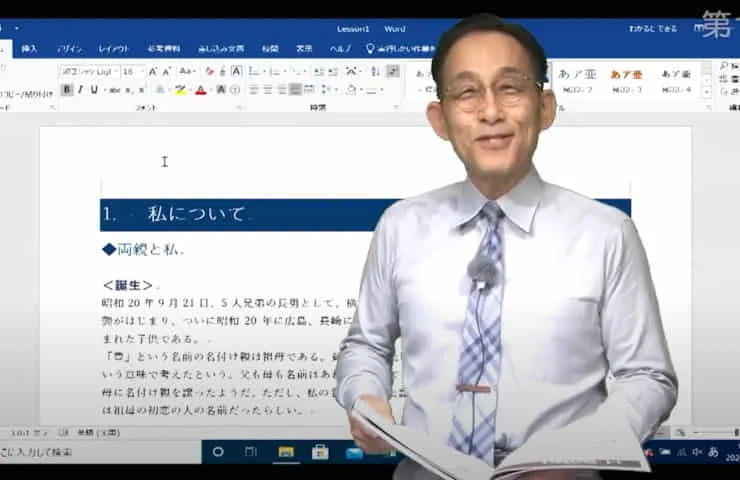Viewport: 740px width, 480px height.
Task: Click the grow font size icon
Action: click(154, 72)
